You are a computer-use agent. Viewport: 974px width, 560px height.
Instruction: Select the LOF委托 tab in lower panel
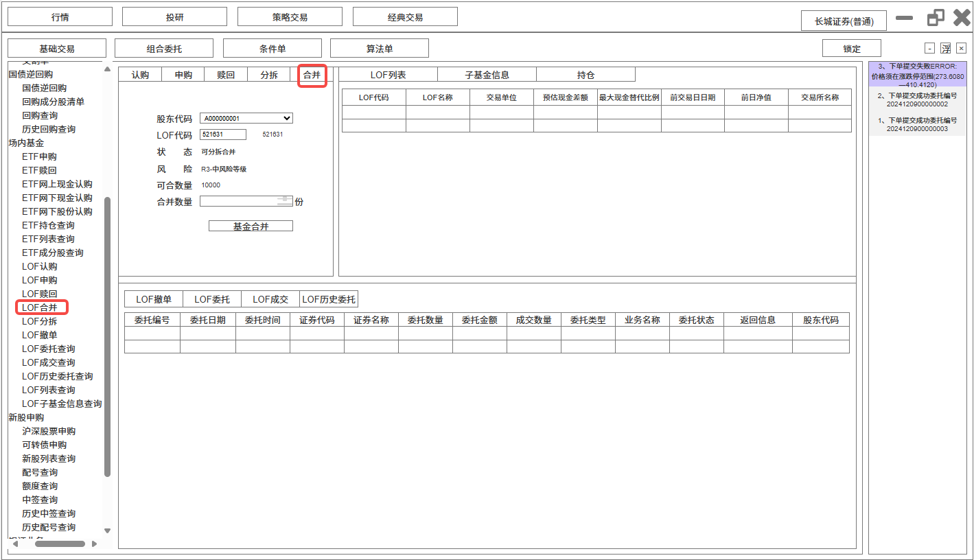tap(212, 299)
